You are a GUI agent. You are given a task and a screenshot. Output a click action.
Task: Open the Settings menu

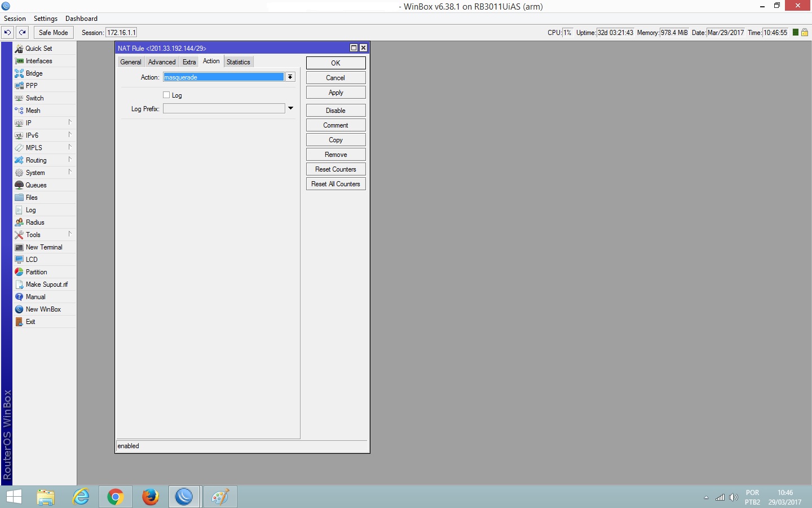(46, 19)
